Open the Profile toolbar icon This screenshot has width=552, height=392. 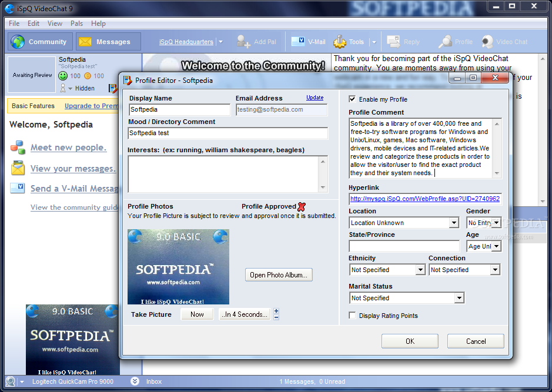[x=445, y=42]
